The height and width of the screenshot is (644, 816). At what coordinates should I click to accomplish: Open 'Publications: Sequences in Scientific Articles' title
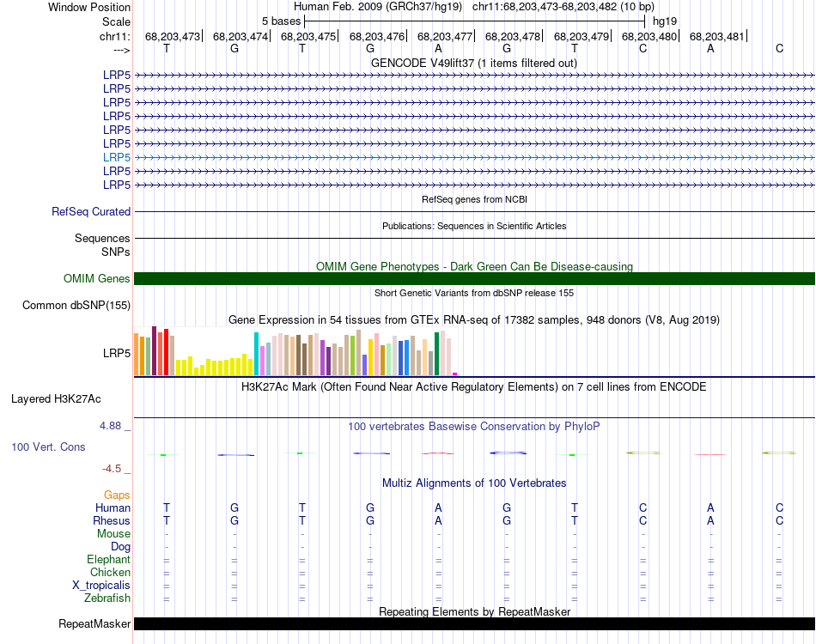tap(474, 226)
